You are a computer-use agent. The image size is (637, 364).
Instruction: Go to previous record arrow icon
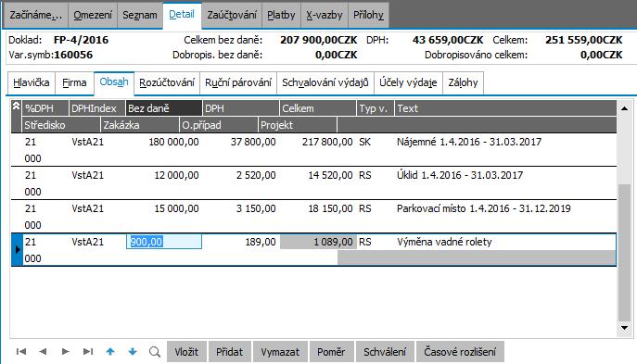[43, 351]
